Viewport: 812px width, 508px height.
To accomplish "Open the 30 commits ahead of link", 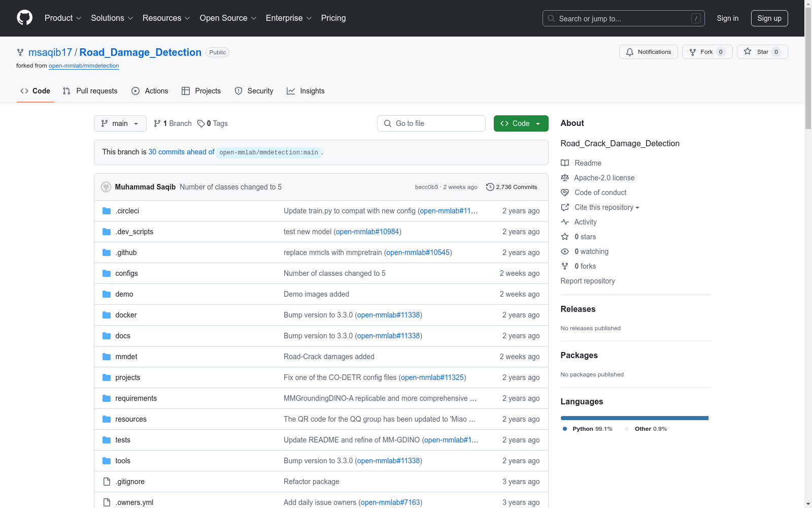I will coord(181,152).
